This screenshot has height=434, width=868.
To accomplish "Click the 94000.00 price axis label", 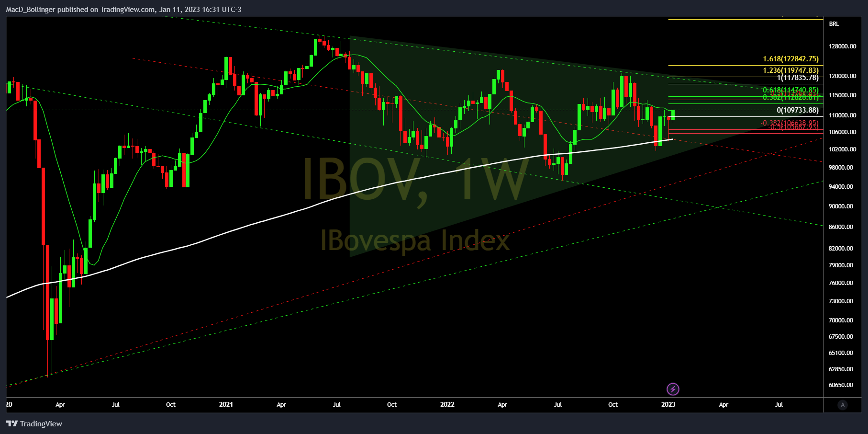I will [x=841, y=187].
